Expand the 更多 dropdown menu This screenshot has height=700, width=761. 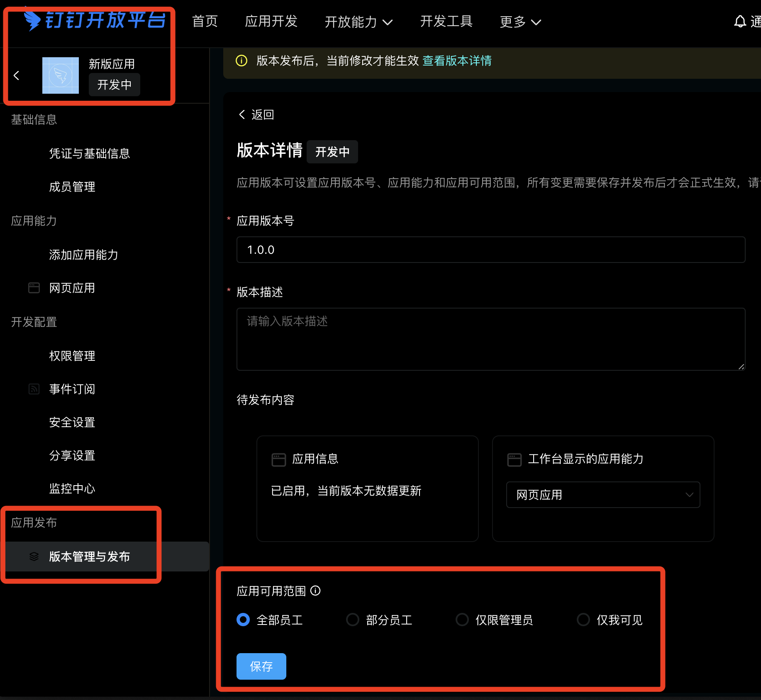[x=520, y=22]
